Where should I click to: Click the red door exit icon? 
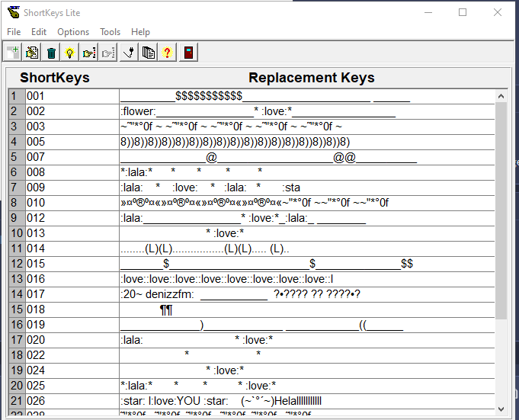187,53
